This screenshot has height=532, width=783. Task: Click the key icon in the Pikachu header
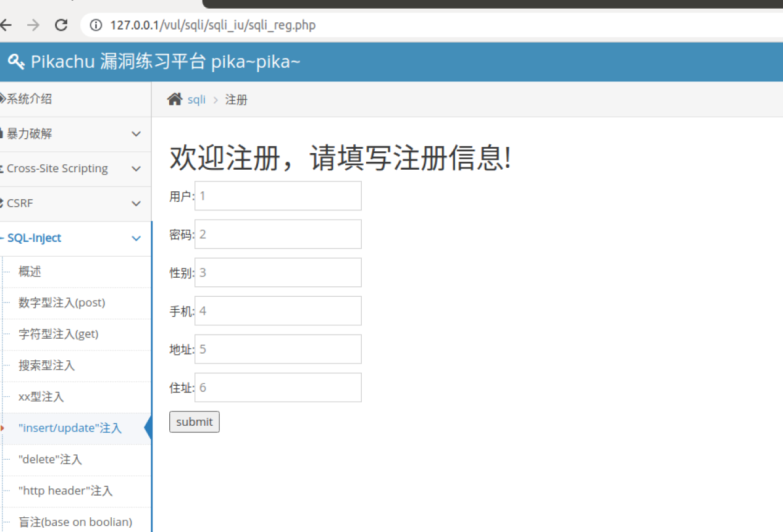16,61
